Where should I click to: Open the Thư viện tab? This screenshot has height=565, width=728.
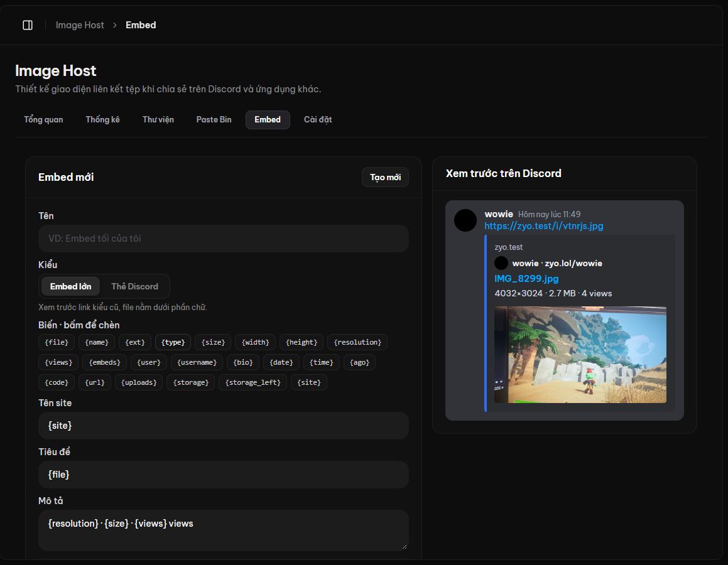(x=158, y=120)
